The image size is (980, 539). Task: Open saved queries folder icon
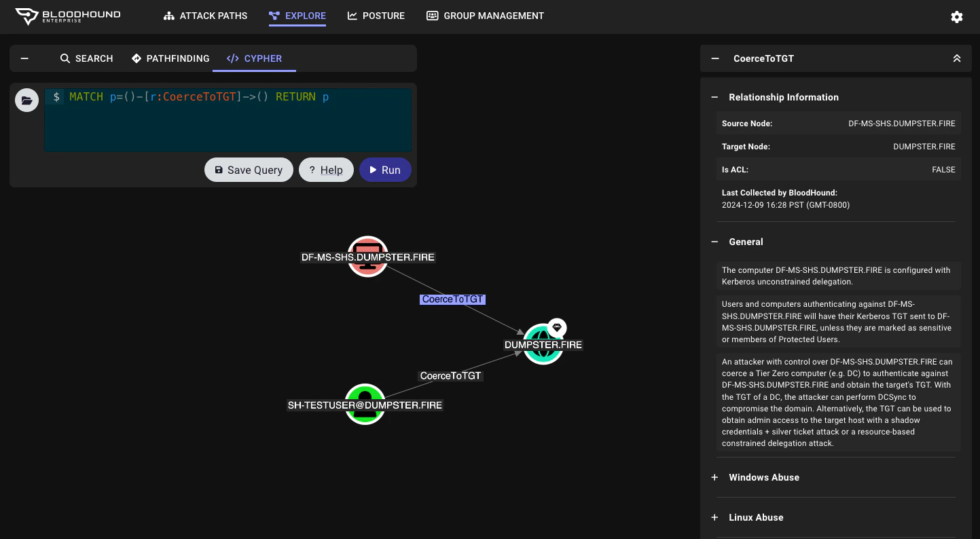click(x=26, y=100)
